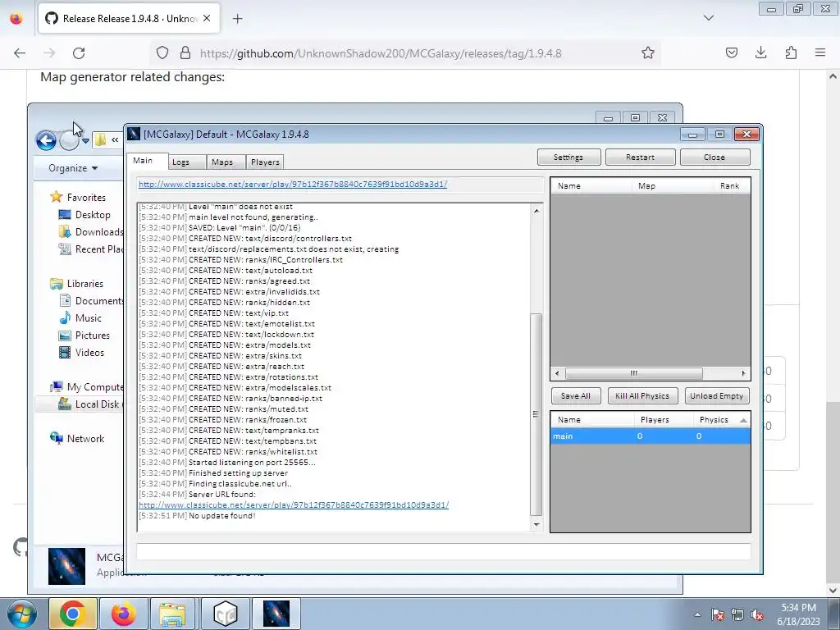Bookmark this page with star icon
Screen dimensions: 840x630
[648, 53]
